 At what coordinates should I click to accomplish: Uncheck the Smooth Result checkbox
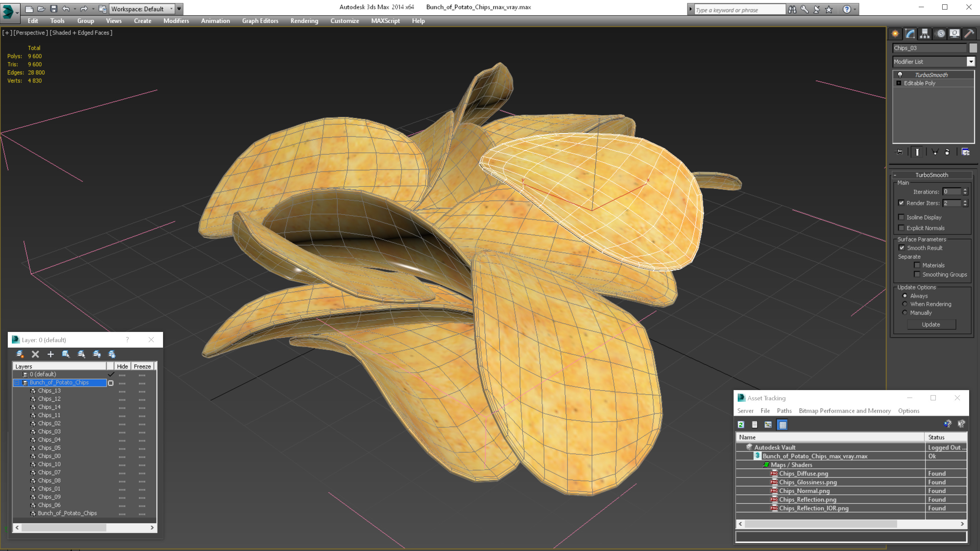point(902,248)
